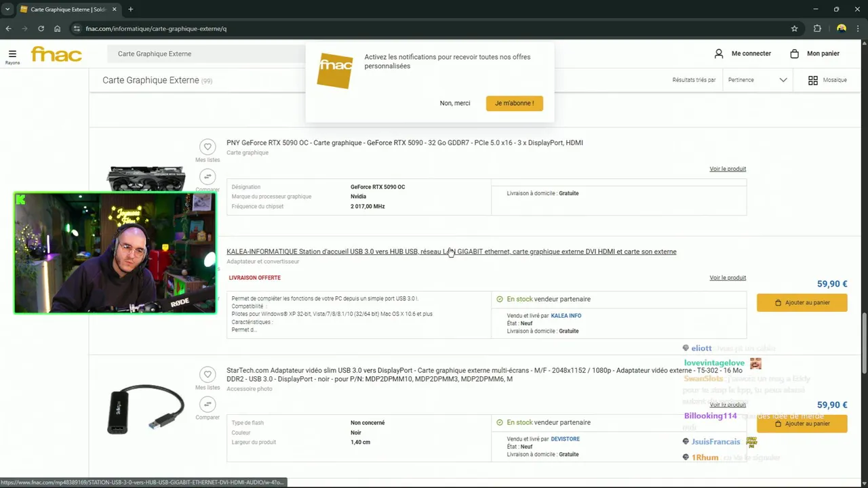868x488 pixels.
Task: Open tab search dropdown arrow
Action: pyautogui.click(x=7, y=9)
